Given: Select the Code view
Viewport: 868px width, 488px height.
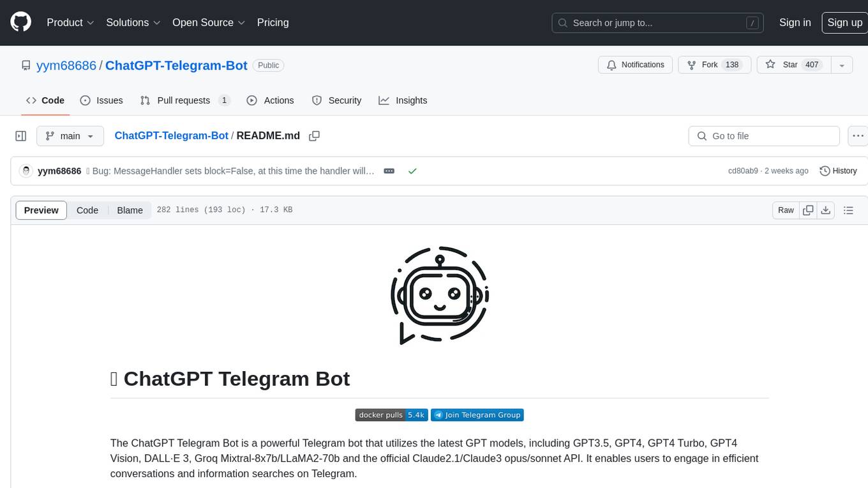Looking at the screenshot, I should tap(87, 210).
